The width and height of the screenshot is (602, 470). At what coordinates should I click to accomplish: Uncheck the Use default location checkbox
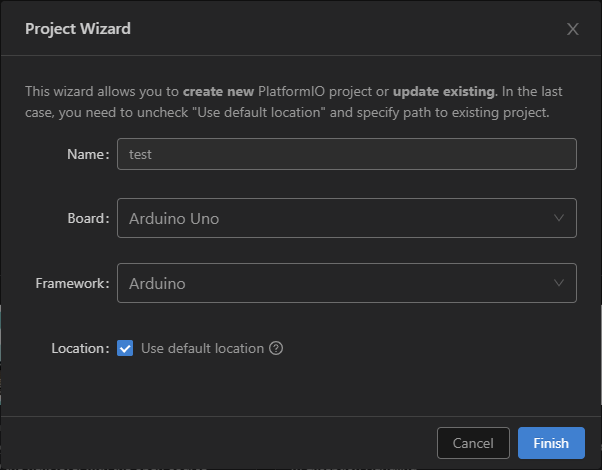[x=125, y=348]
